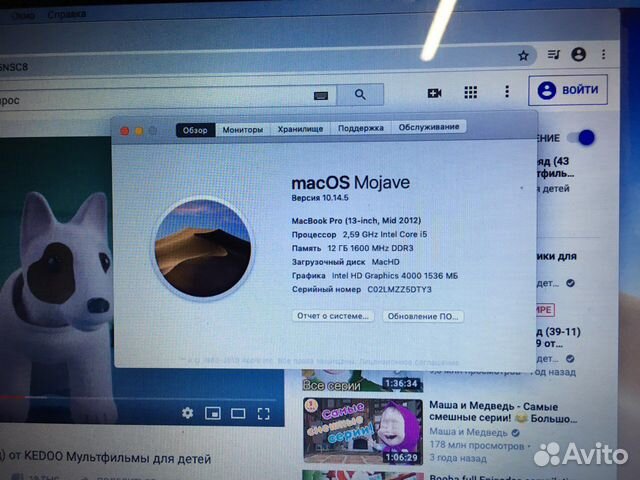Click the 12 ГБ 1600 MHz DDR3 text
The width and height of the screenshot is (640, 480).
point(370,248)
